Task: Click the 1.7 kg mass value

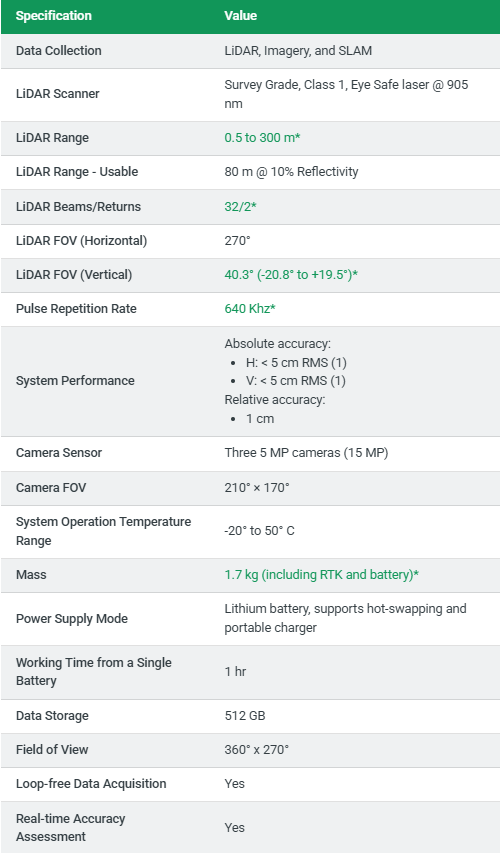Action: coord(322,575)
